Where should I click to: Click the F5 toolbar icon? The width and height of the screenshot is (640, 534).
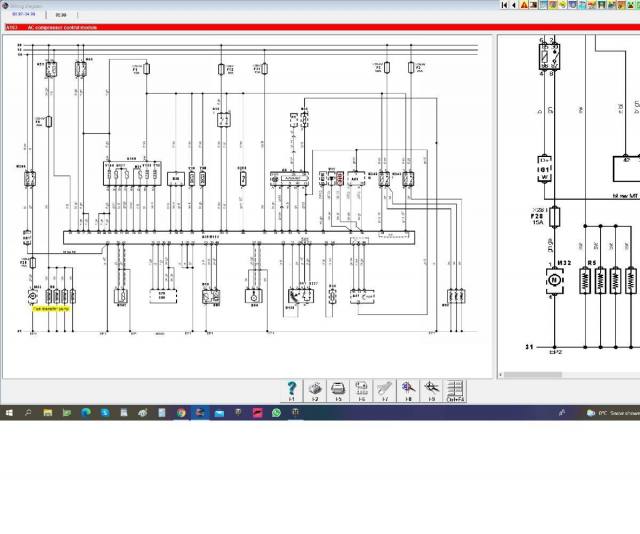(x=338, y=388)
